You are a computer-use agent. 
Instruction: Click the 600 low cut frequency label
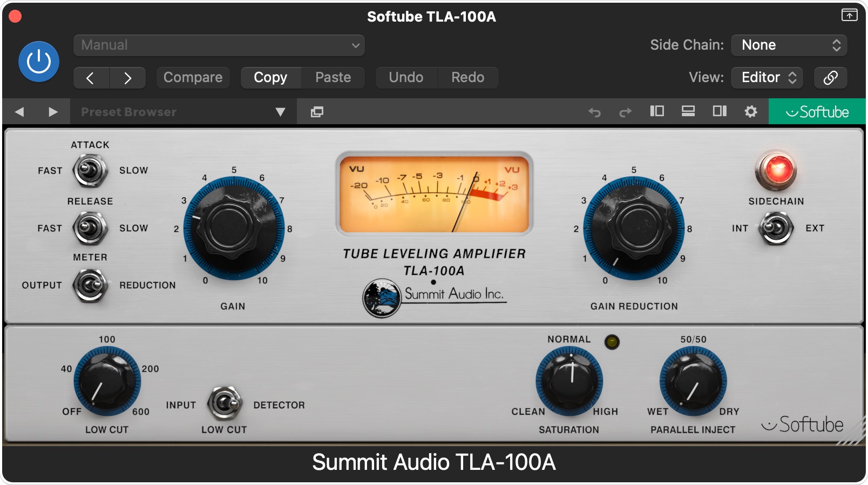(141, 412)
